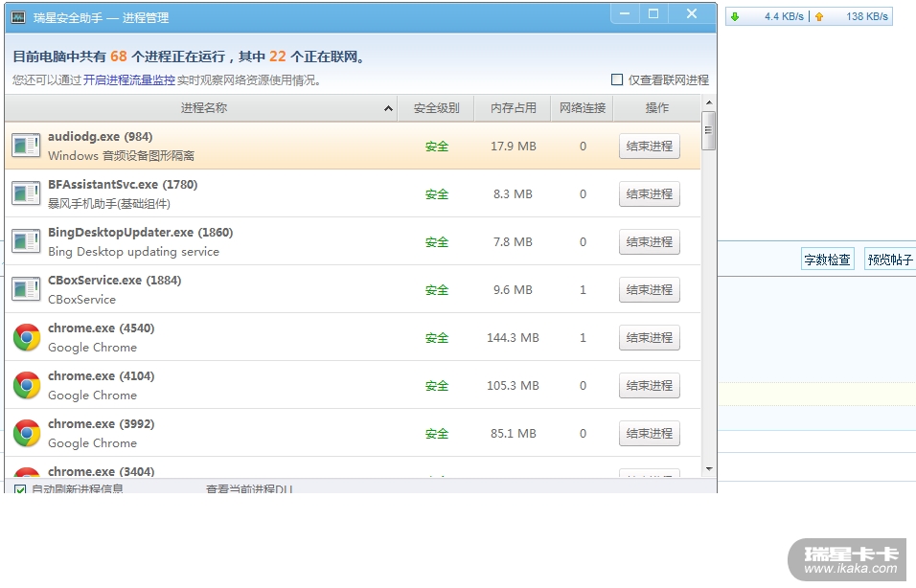
Task: Click the BingDesktopUpdater.exe process icon
Action: click(x=26, y=241)
